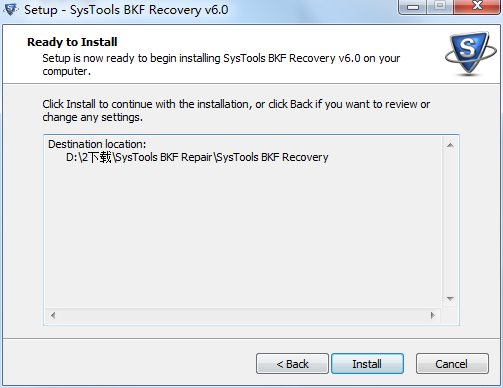Click the Destination location label text
Viewport: 503px width, 388px height.
[97, 144]
